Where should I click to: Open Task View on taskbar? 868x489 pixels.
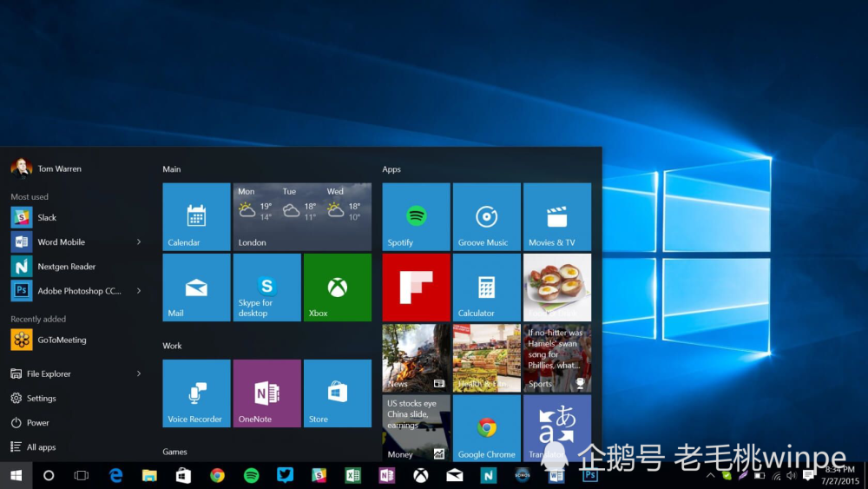click(x=82, y=475)
